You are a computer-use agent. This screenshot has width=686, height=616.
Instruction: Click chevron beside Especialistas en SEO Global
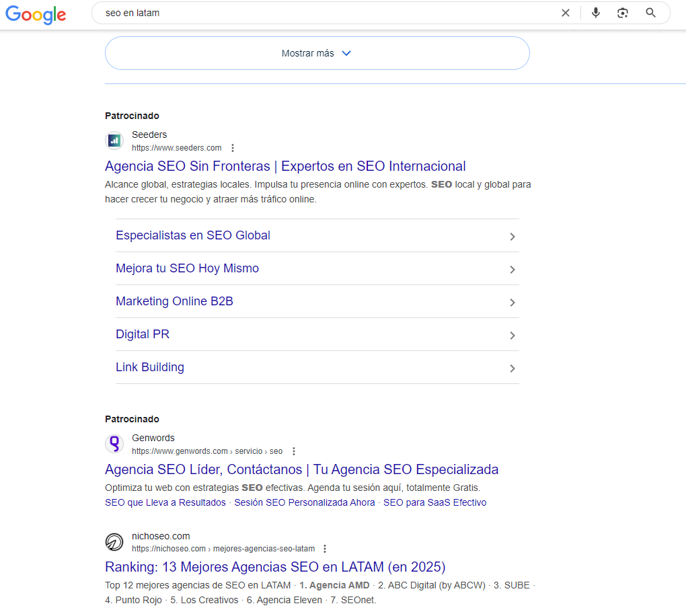512,237
